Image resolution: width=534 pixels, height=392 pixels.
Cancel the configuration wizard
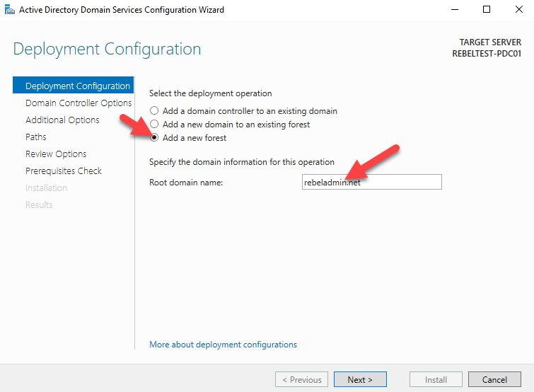494,380
